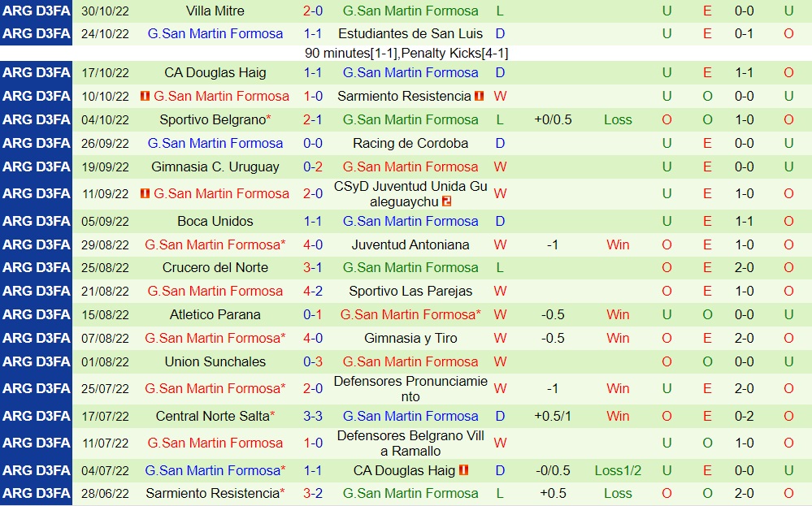Click card icon before G.San Martin Formosa on 11/09/22
This screenshot has width=812, height=506.
[145, 194]
